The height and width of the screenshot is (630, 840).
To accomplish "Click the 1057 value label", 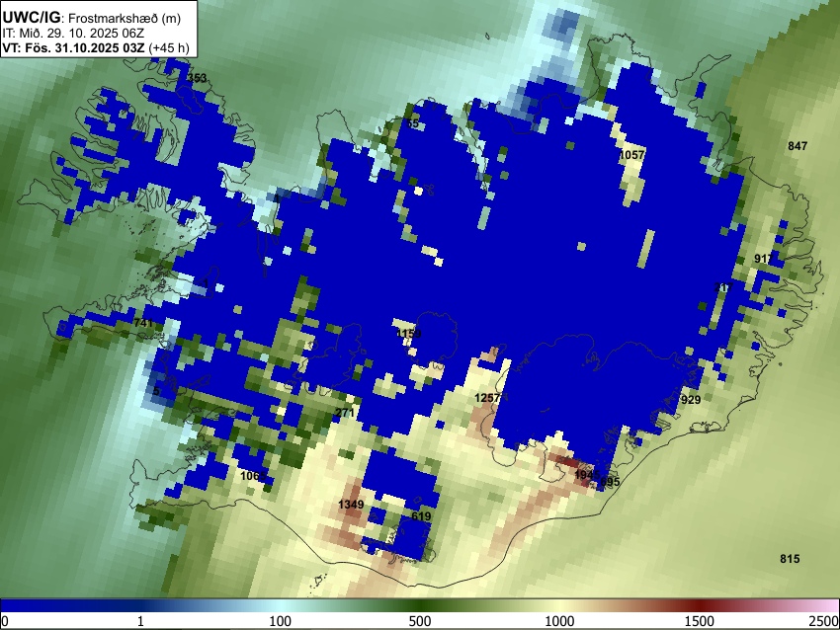I will coord(631,155).
